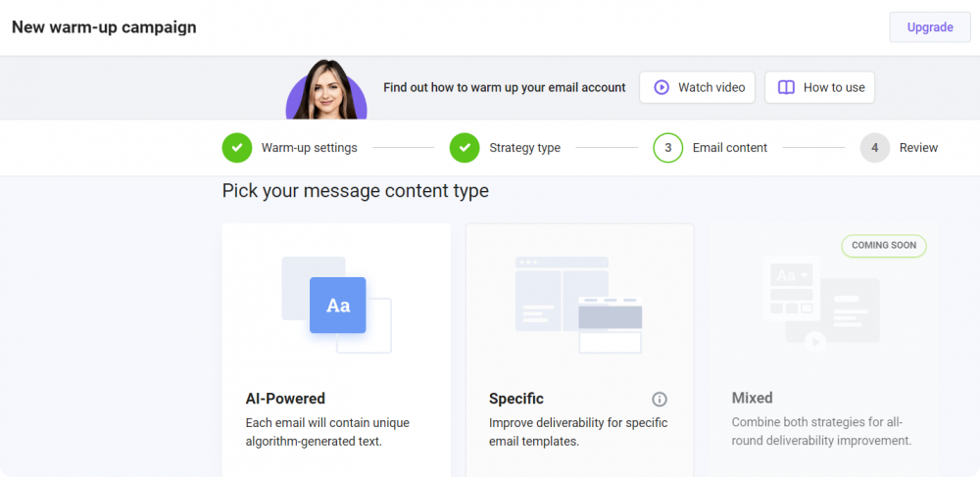The height and width of the screenshot is (477, 980).
Task: Go to Strategy type step checkmark
Action: coord(465,148)
